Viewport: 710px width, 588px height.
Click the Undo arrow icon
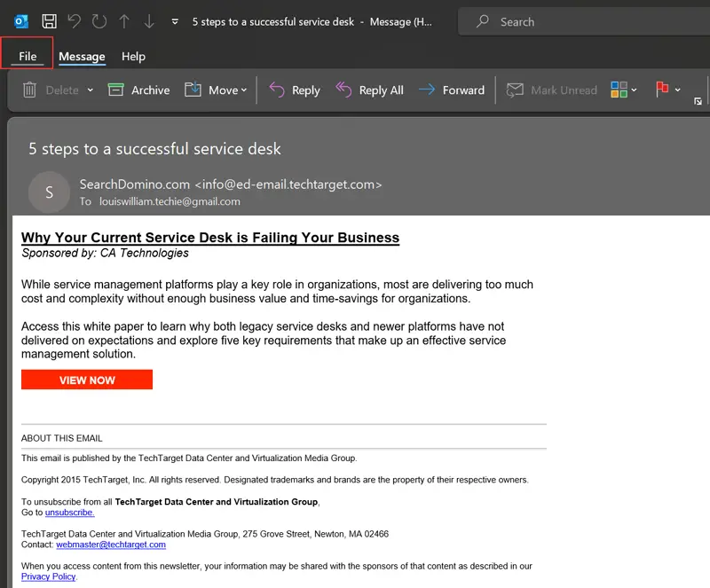[x=75, y=20]
